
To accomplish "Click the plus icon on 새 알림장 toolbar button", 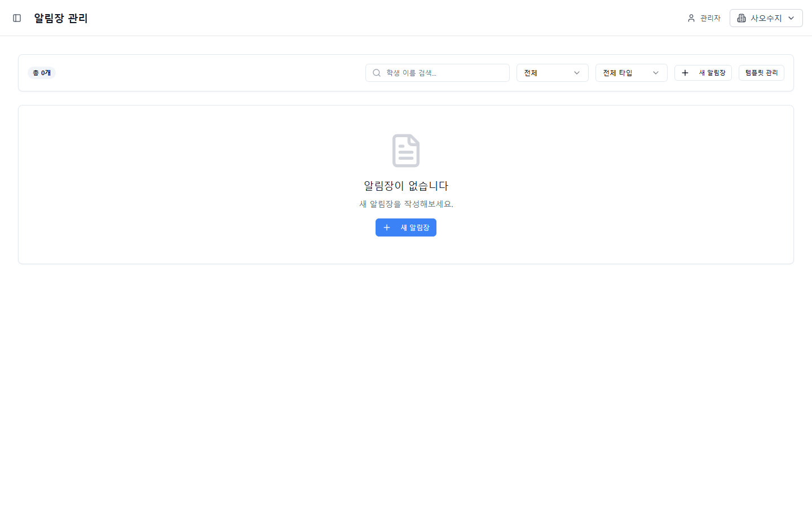I will click(x=685, y=72).
